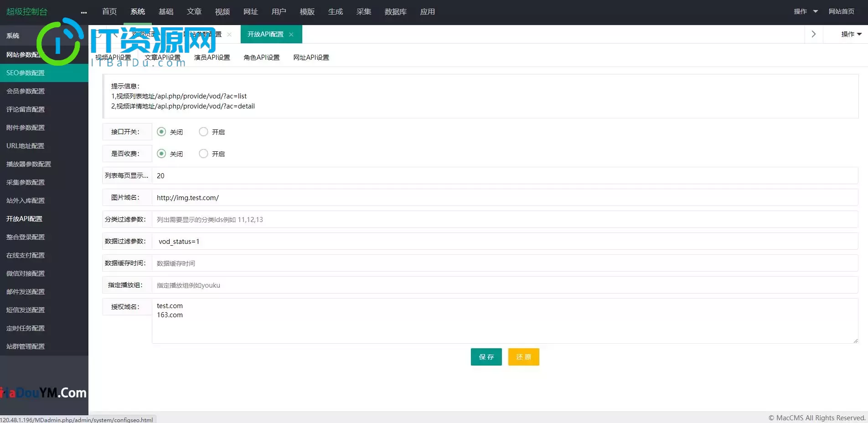This screenshot has height=423, width=868.
Task: Open the 生成 top menu
Action: click(x=336, y=12)
